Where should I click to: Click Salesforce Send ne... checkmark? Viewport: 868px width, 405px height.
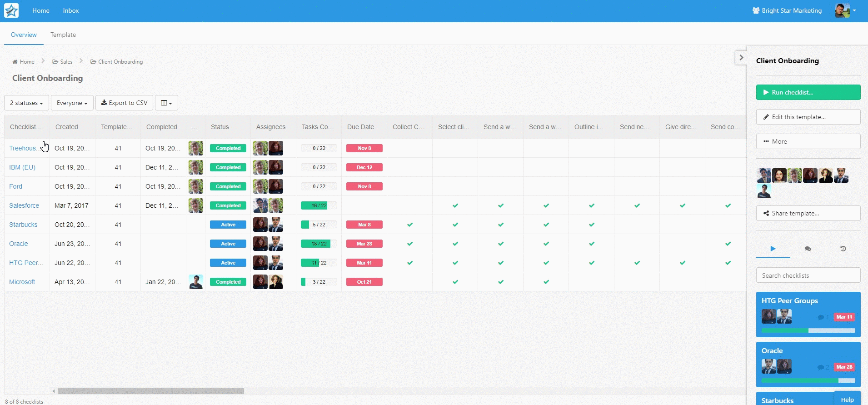(x=637, y=205)
